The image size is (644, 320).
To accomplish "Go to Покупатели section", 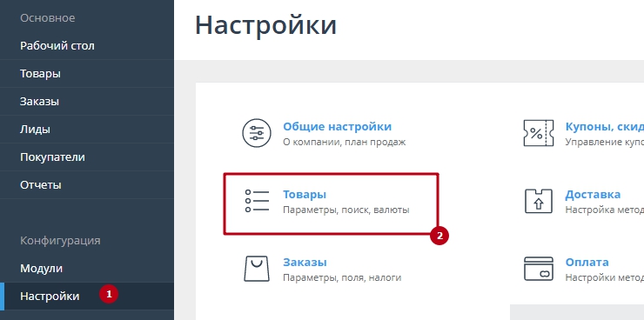I will pos(87,157).
